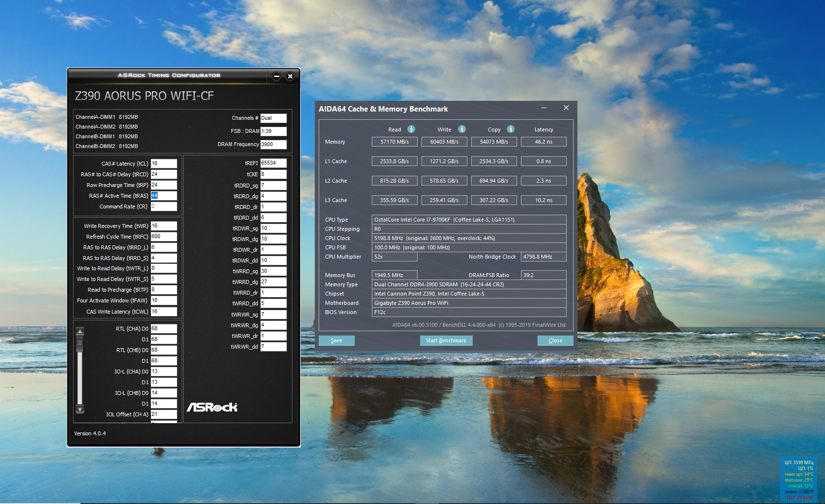Click the scroll up arrow in RTL panel
The image size is (825, 504).
(80, 332)
